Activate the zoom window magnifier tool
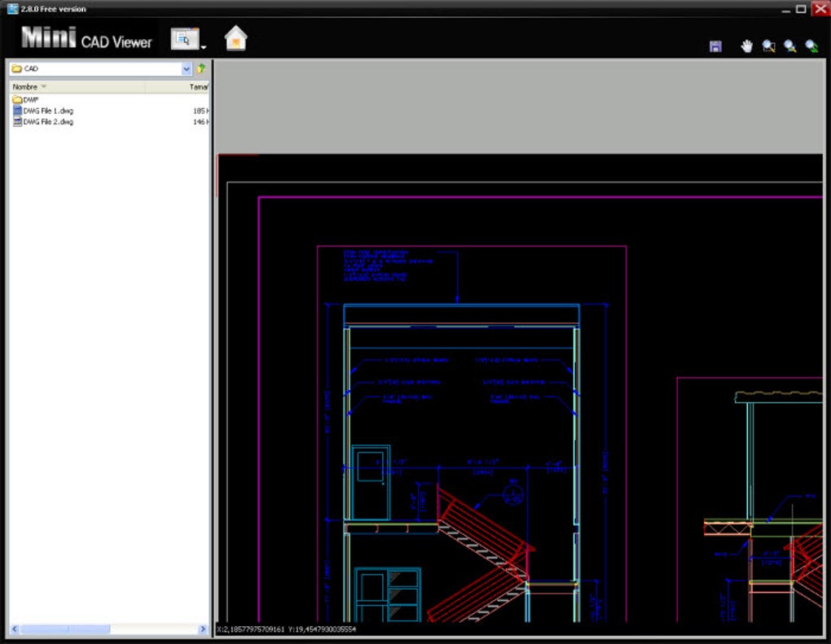The image size is (831, 644). 768,46
